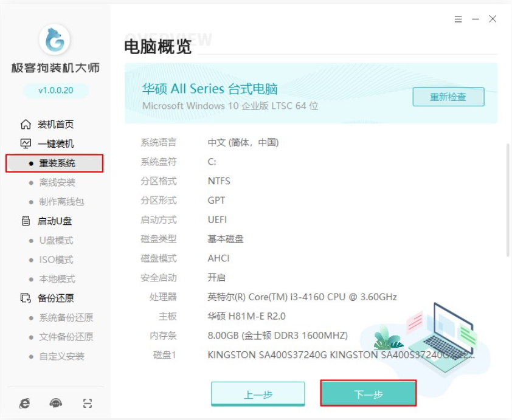512x420 pixels.
Task: Click the 极客狗 app logo
Action: 55,40
